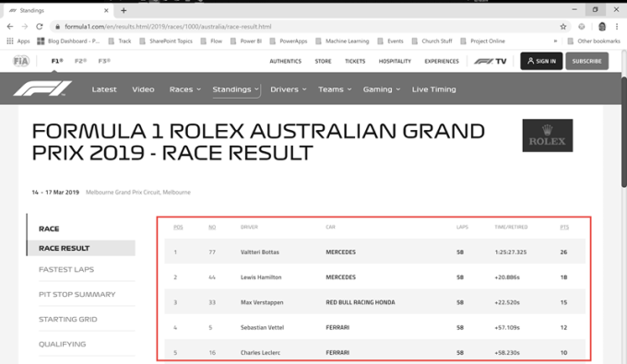Click the page vertical scrollbar
The width and height of the screenshot is (627, 364).
624,132
